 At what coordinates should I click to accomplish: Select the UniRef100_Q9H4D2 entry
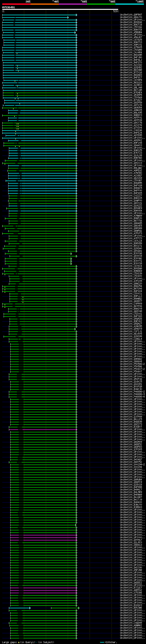coord(131,359)
